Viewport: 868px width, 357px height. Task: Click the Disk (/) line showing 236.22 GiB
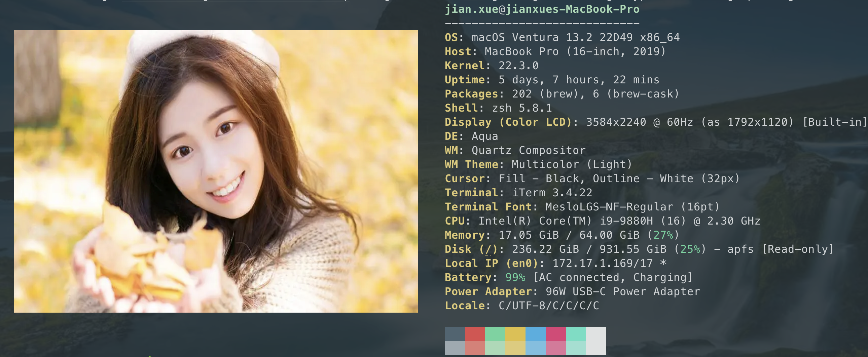639,249
